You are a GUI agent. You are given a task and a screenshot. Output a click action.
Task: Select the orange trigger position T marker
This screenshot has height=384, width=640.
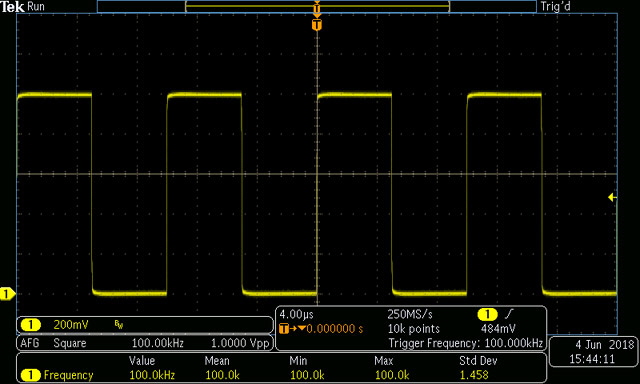(317, 25)
